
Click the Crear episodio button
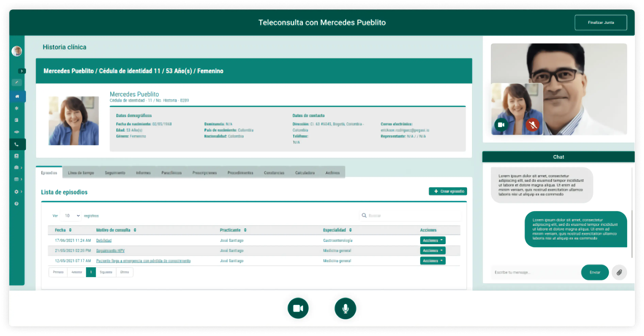pos(448,191)
